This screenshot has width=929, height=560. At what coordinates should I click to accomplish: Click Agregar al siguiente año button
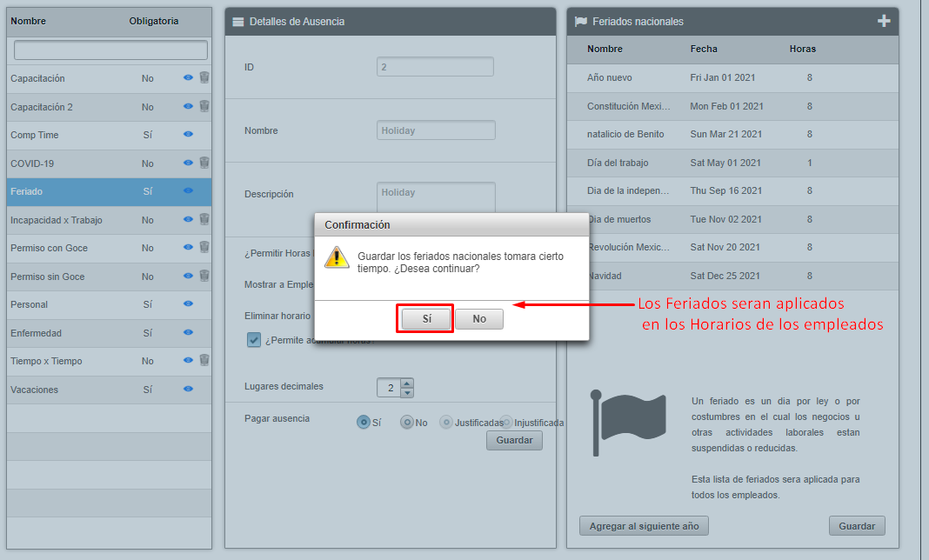(x=644, y=526)
